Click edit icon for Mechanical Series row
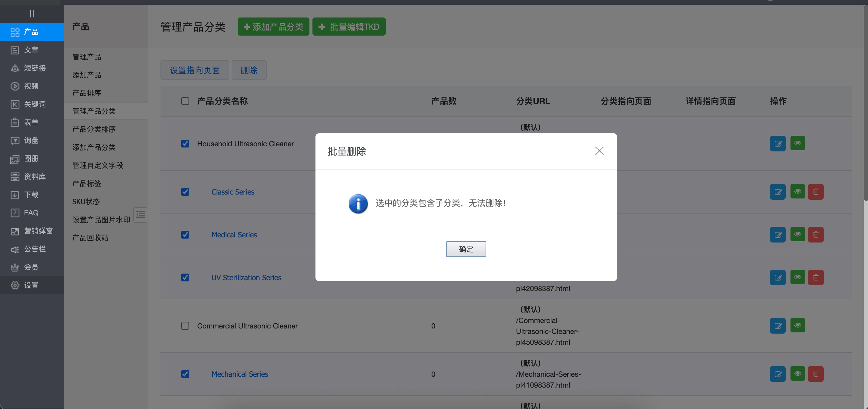 777,374
